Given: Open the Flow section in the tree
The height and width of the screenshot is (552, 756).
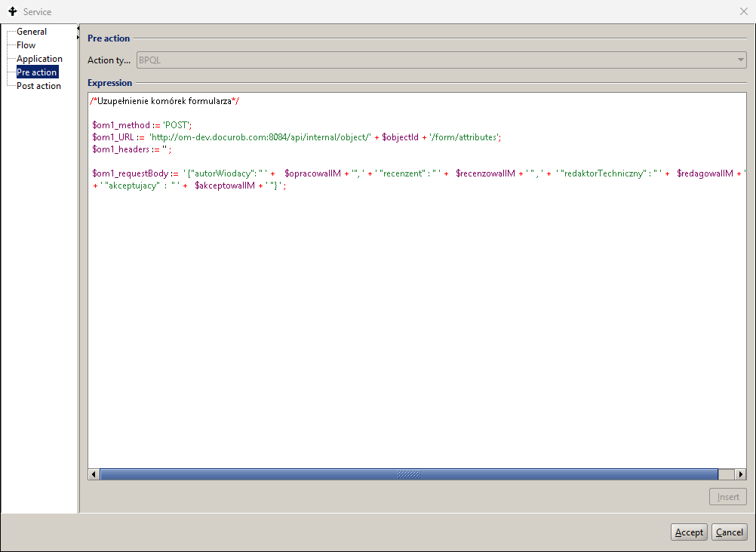Looking at the screenshot, I should coord(26,45).
